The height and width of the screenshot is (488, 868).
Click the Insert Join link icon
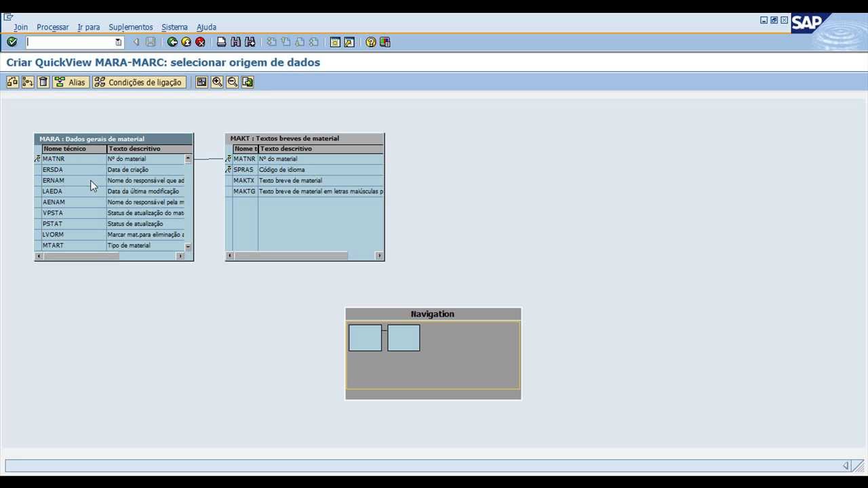point(28,82)
